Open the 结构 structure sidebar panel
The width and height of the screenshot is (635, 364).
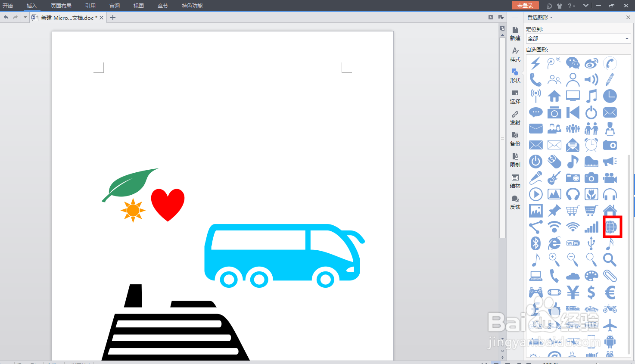coord(515,181)
